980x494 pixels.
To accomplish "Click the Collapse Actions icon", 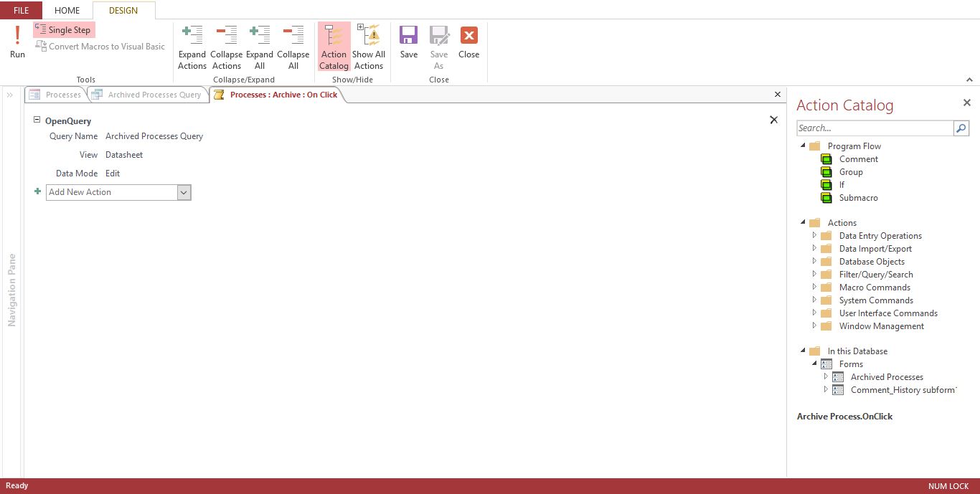I will coord(226,47).
